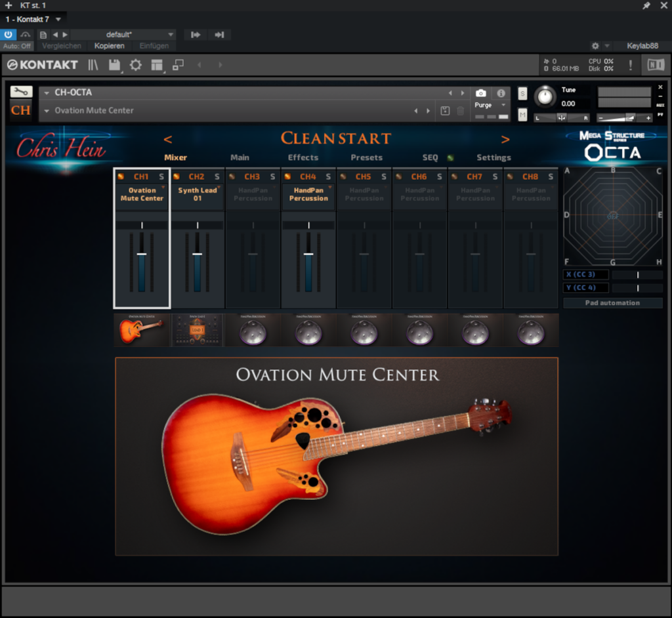Click the Pad automation button

(612, 303)
